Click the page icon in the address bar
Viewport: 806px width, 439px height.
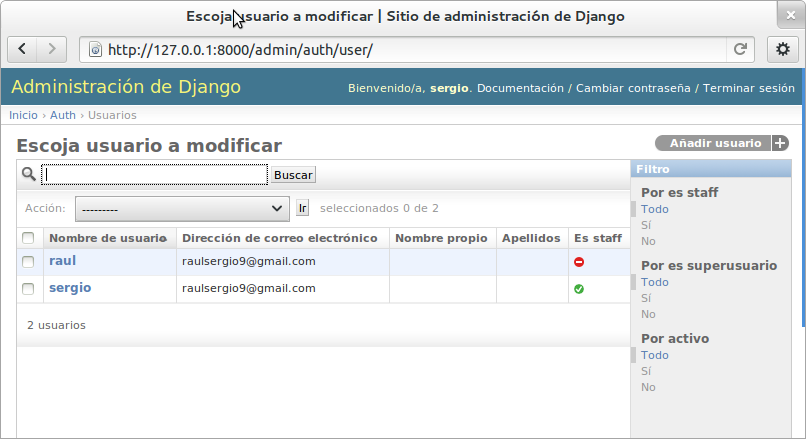coord(95,50)
